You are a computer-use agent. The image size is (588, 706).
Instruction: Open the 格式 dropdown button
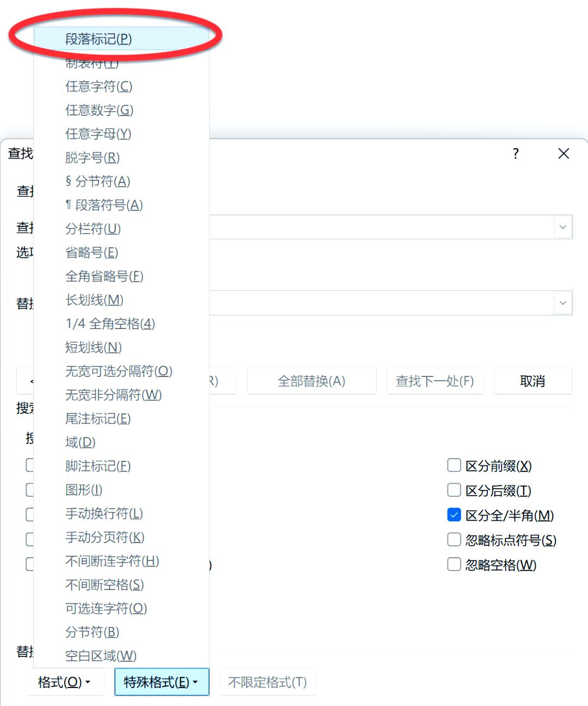[x=64, y=682]
